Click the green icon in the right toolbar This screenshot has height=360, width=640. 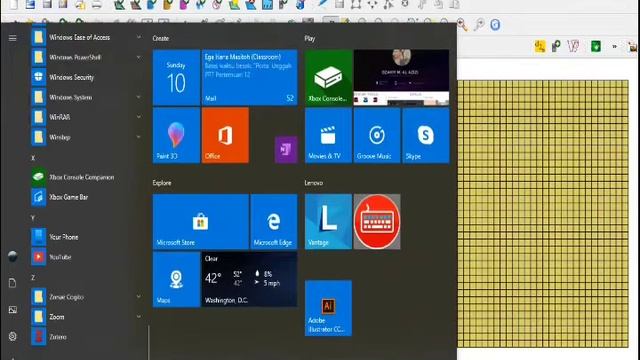click(x=596, y=46)
